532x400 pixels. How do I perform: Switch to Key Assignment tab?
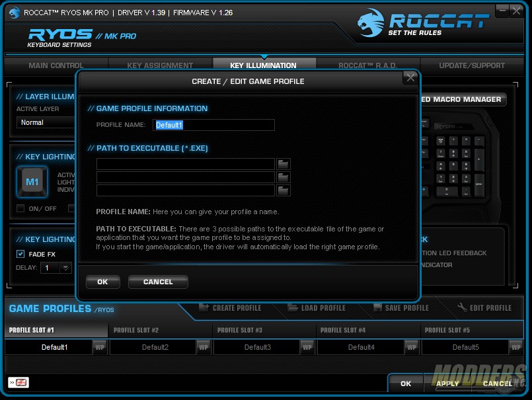coord(160,65)
